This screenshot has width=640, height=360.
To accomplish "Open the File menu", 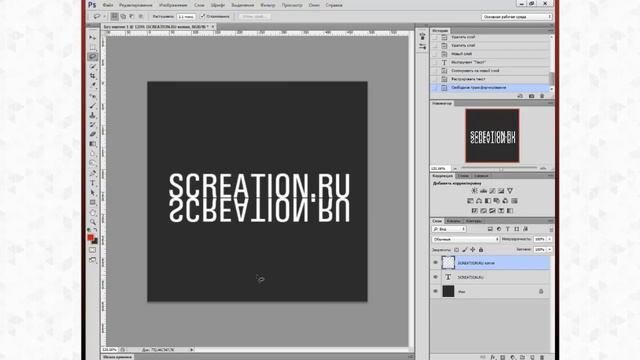I will 108,5.
